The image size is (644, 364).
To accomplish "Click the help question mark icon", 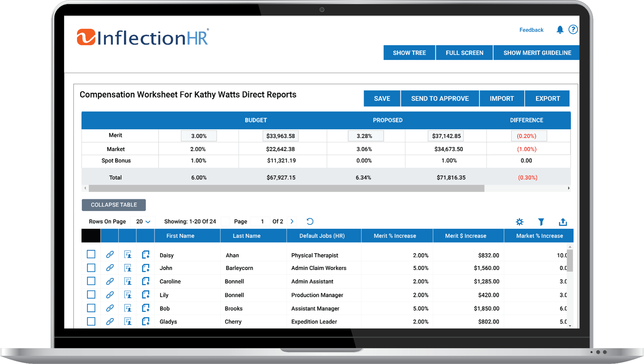I will tap(573, 30).
